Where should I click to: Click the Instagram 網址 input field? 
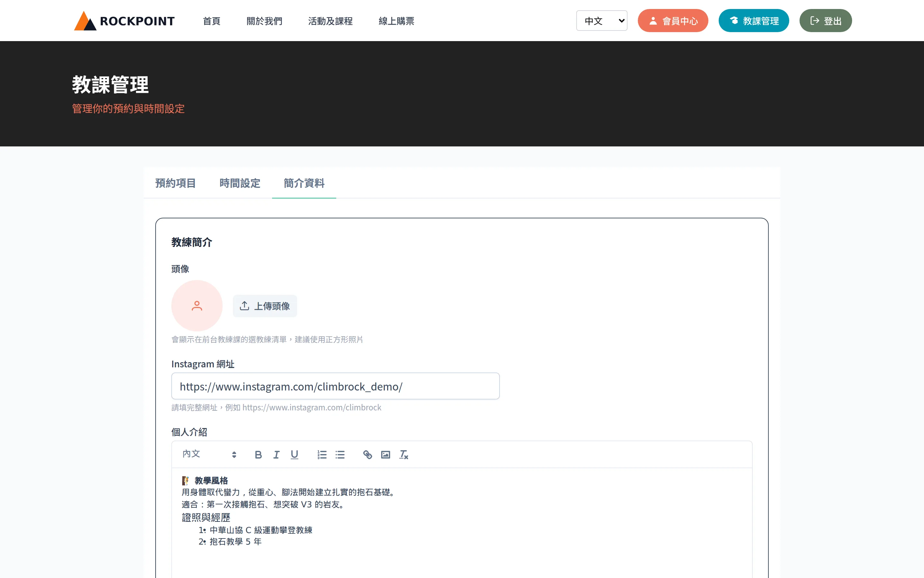click(x=335, y=386)
